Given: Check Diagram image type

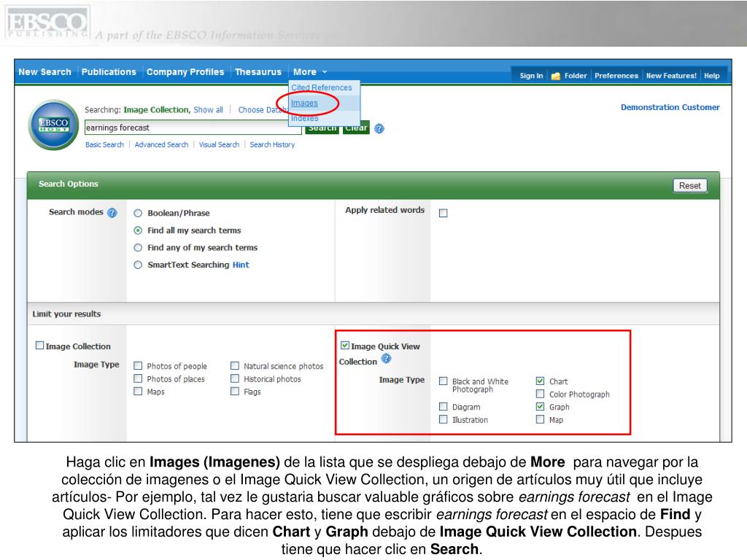Looking at the screenshot, I should click(443, 407).
